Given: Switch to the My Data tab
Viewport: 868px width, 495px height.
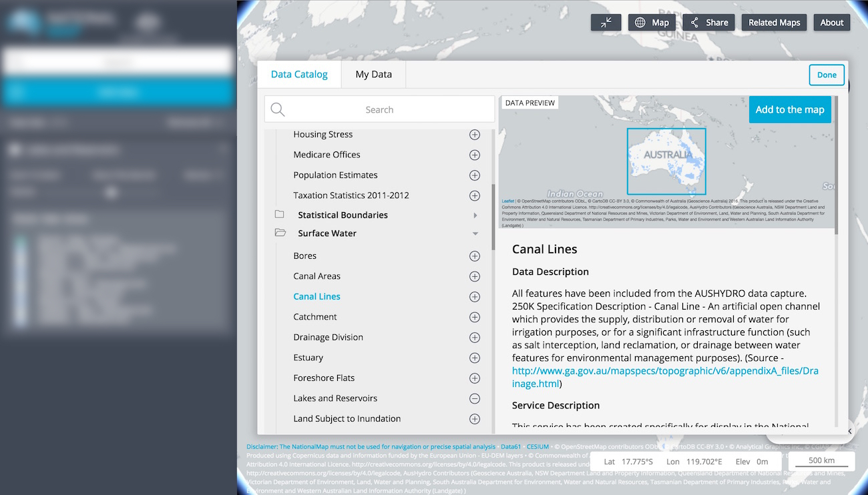Looking at the screenshot, I should point(373,74).
